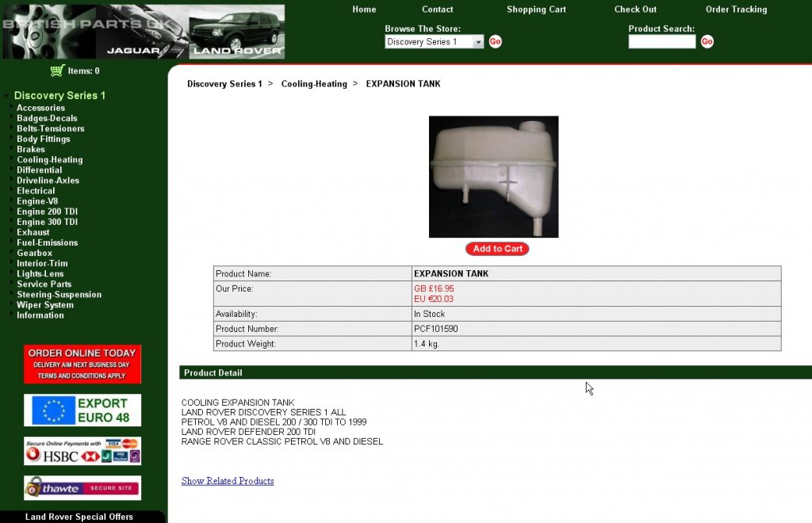Open the Fuel-Emissions category
The height and width of the screenshot is (523, 812).
tap(47, 242)
